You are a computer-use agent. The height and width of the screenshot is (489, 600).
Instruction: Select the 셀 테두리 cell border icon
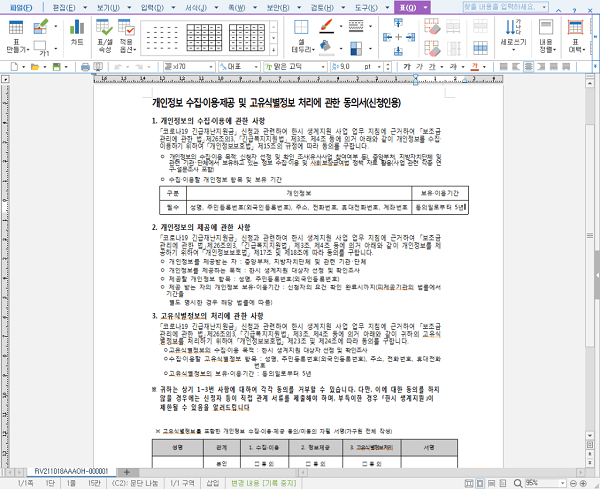click(x=302, y=36)
